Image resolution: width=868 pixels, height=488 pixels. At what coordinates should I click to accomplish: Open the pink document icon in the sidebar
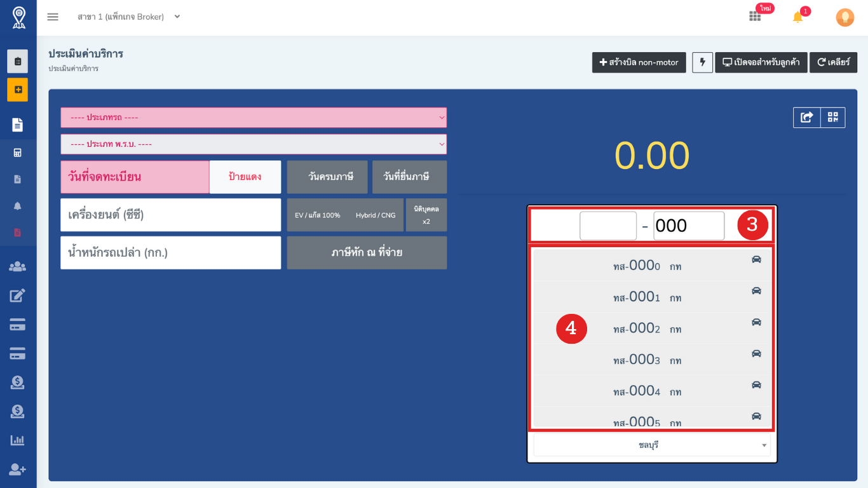coord(18,233)
